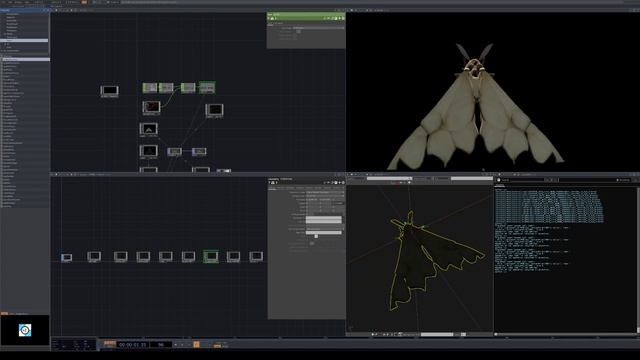This screenshot has width=640, height=360.
Task: Toggle the switch below slider in lower parameter panel
Action: point(311,243)
